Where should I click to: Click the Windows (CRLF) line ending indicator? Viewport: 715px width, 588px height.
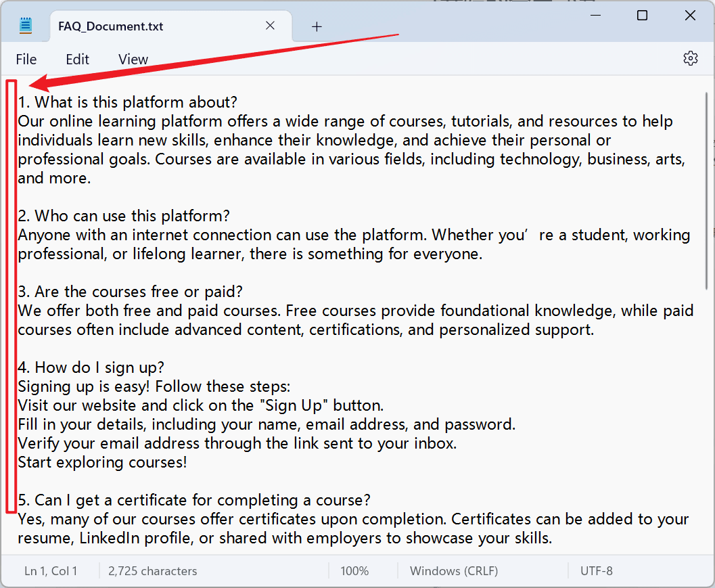[454, 570]
